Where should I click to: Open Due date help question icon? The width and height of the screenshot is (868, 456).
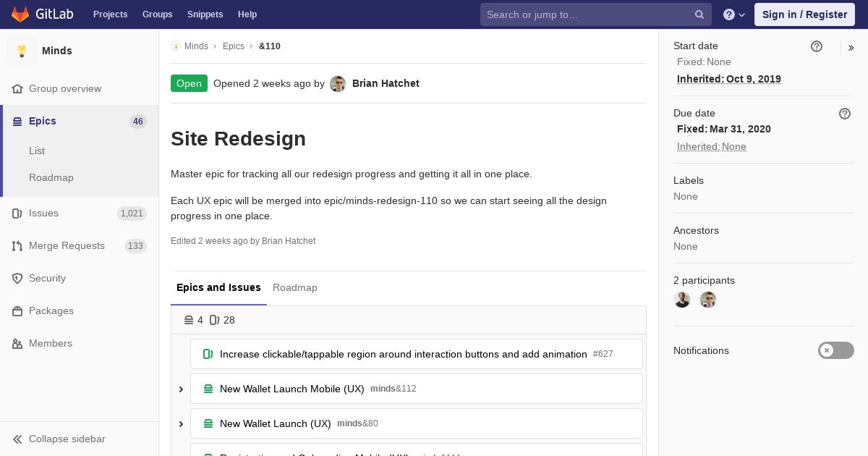(x=845, y=114)
